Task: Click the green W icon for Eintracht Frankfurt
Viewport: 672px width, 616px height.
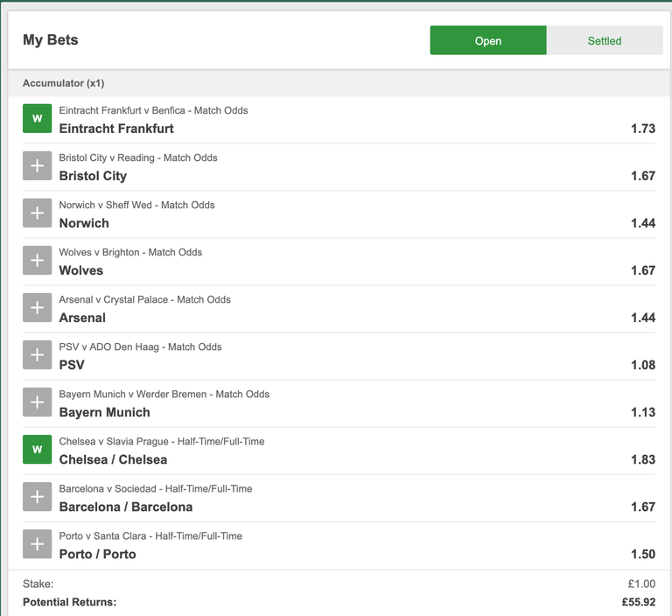Action: tap(38, 118)
